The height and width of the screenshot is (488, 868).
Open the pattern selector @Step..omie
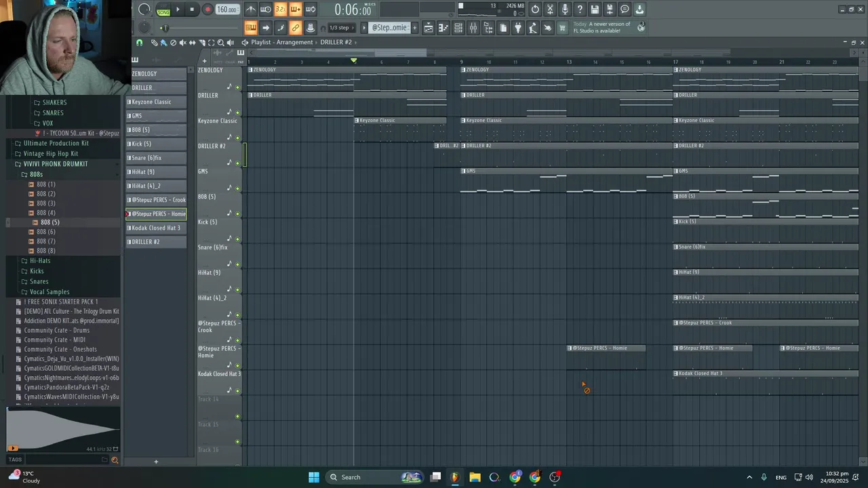click(390, 28)
